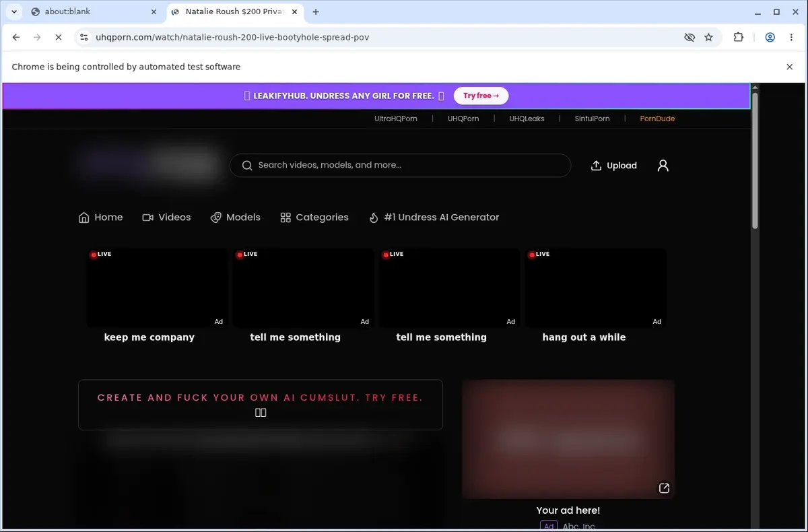Click the upload arrow icon

596,166
